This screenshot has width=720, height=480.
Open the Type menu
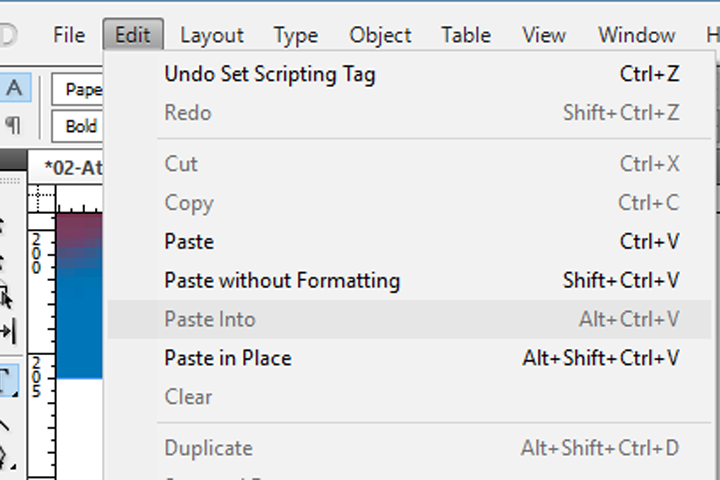296,35
